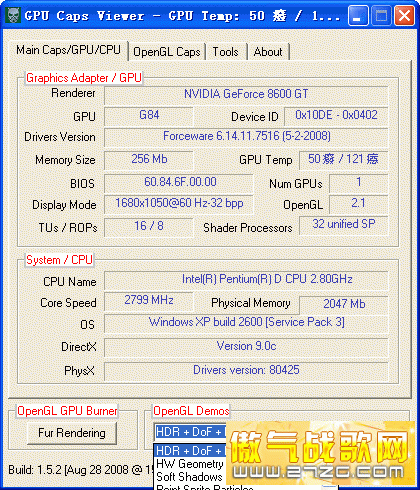420x490 pixels.
Task: Click PhysX Drivers version: 80425 field
Action: [246, 371]
